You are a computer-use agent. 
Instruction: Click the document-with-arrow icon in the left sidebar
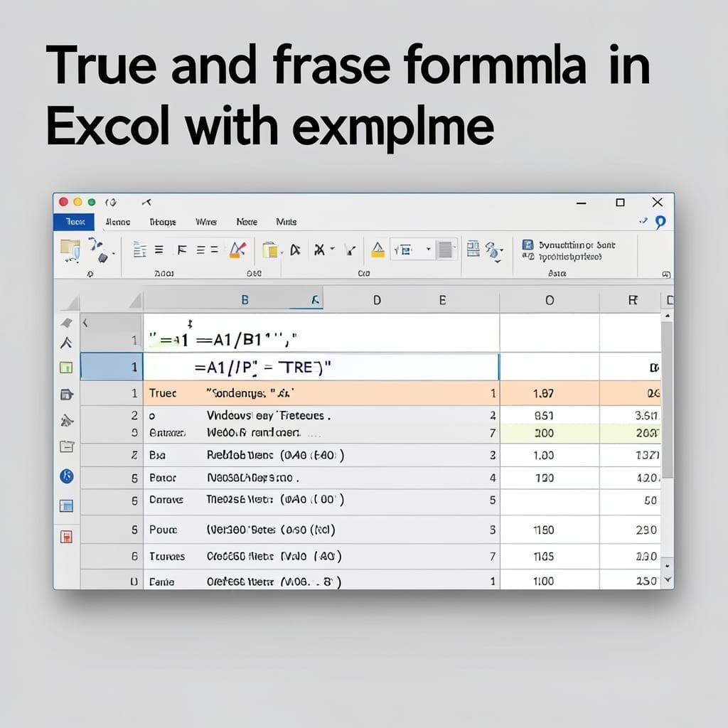67,395
